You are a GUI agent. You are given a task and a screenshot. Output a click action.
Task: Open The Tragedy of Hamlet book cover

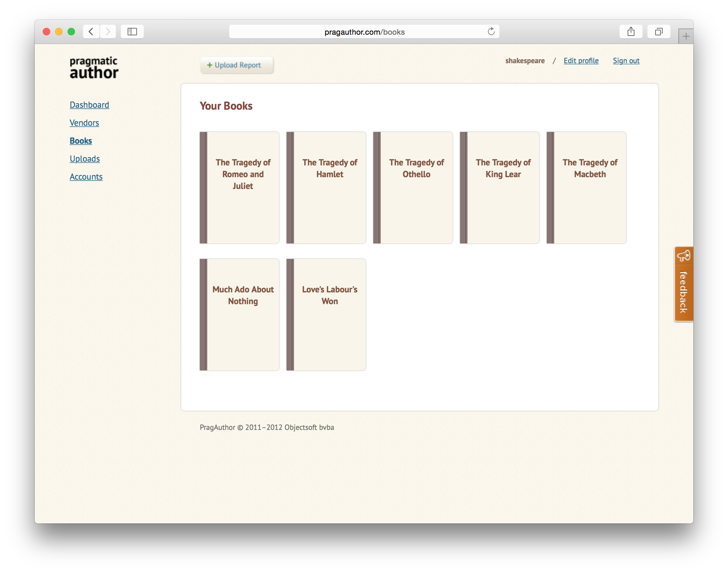pyautogui.click(x=326, y=187)
